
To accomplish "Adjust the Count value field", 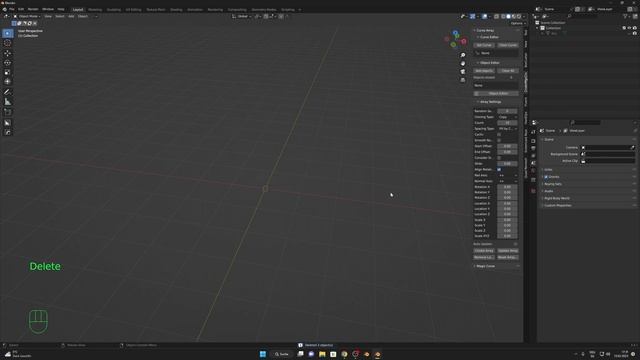I will 507,123.
